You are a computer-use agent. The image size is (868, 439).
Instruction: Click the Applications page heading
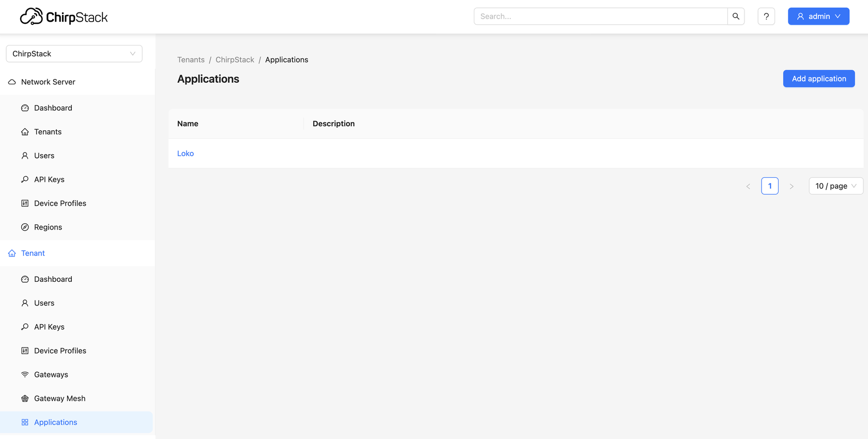click(x=208, y=79)
